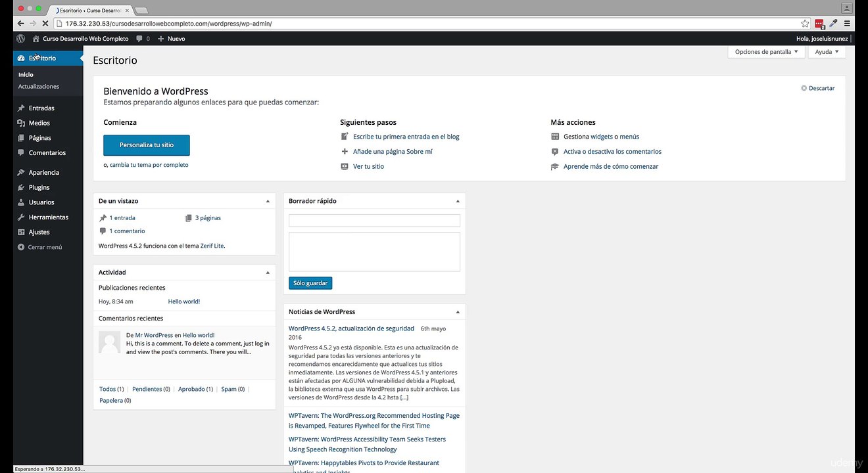Click the Páginas icon in sidebar
This screenshot has height=473, width=868.
[21, 138]
